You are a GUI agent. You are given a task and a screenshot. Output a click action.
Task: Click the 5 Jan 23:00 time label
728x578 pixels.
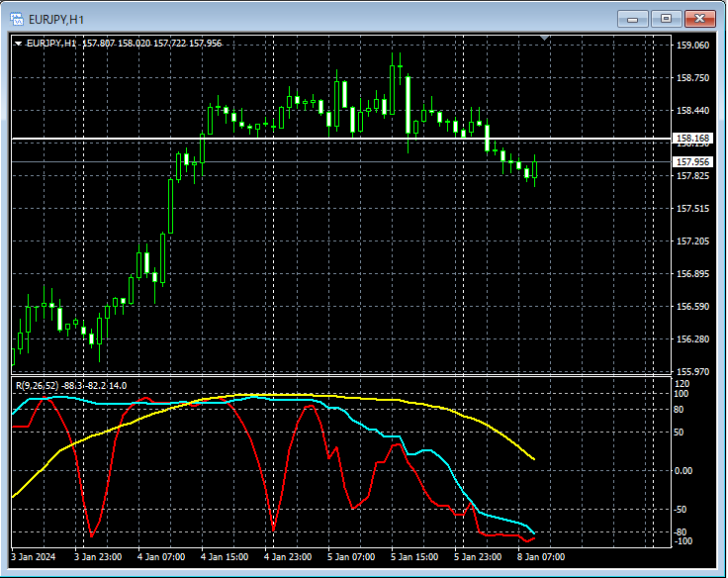coord(478,556)
